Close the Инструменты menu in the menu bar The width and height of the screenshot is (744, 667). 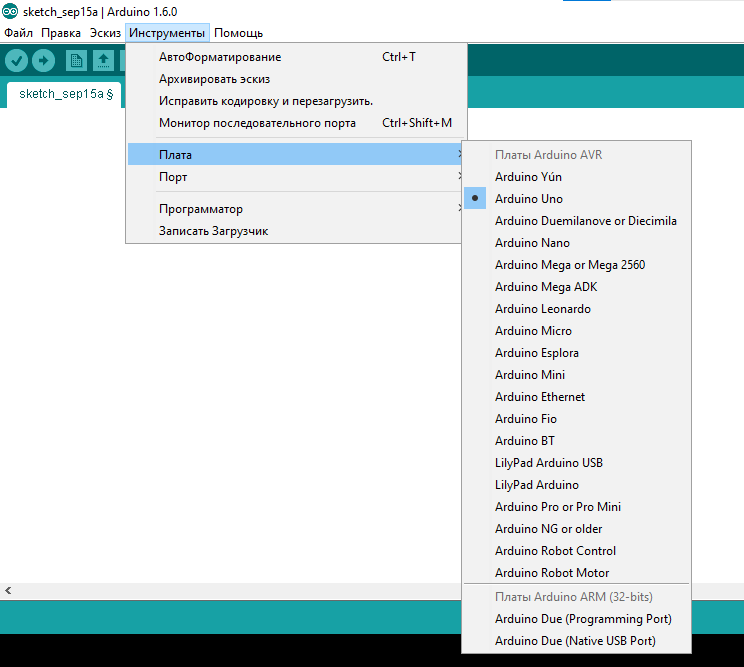pos(167,33)
